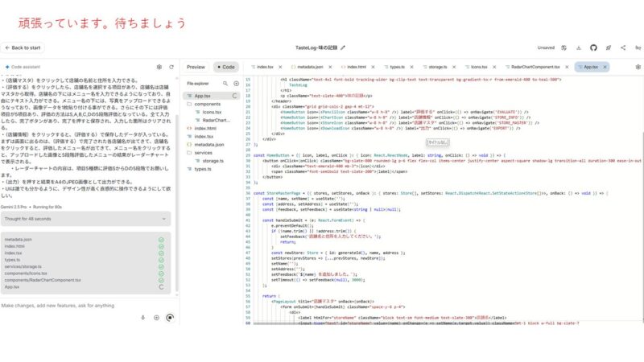The height and width of the screenshot is (362, 644).
Task: Open metadata.json in the file explorer
Action: click(x=208, y=144)
